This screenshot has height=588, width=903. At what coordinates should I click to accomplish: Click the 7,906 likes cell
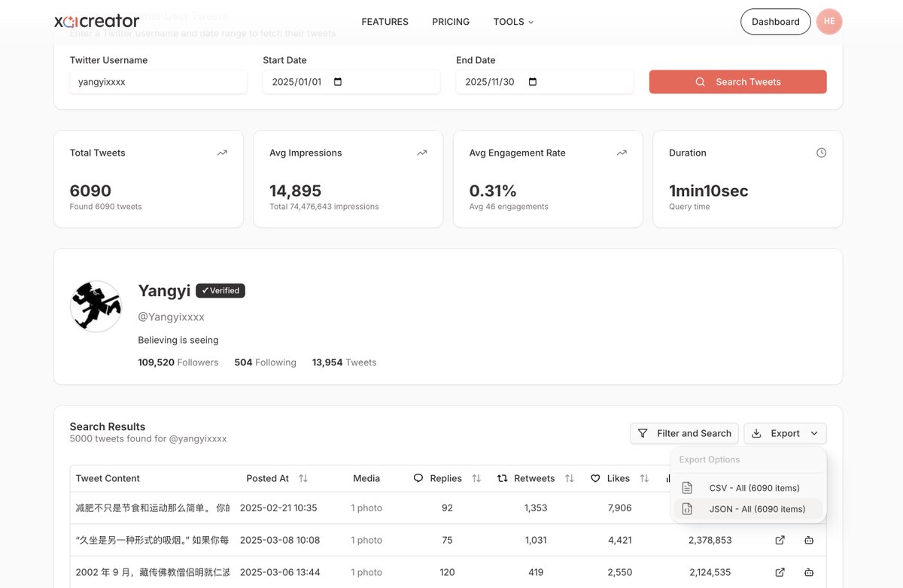pyautogui.click(x=619, y=508)
